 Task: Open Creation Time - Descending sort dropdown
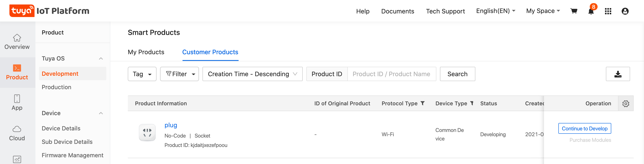[252, 74]
